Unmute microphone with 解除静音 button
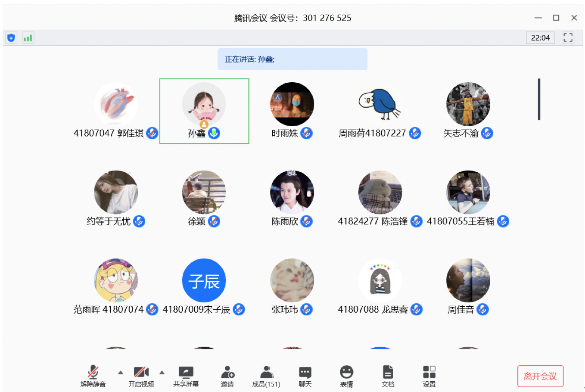 [93, 376]
